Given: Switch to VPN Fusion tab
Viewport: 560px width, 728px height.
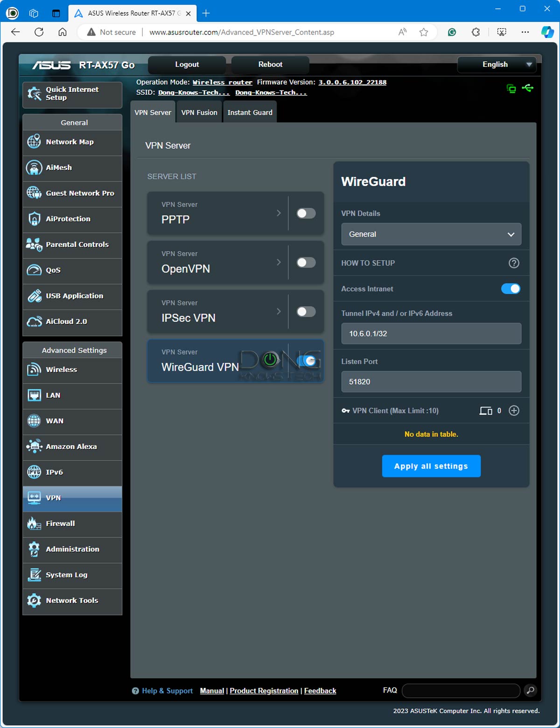Looking at the screenshot, I should coord(199,112).
